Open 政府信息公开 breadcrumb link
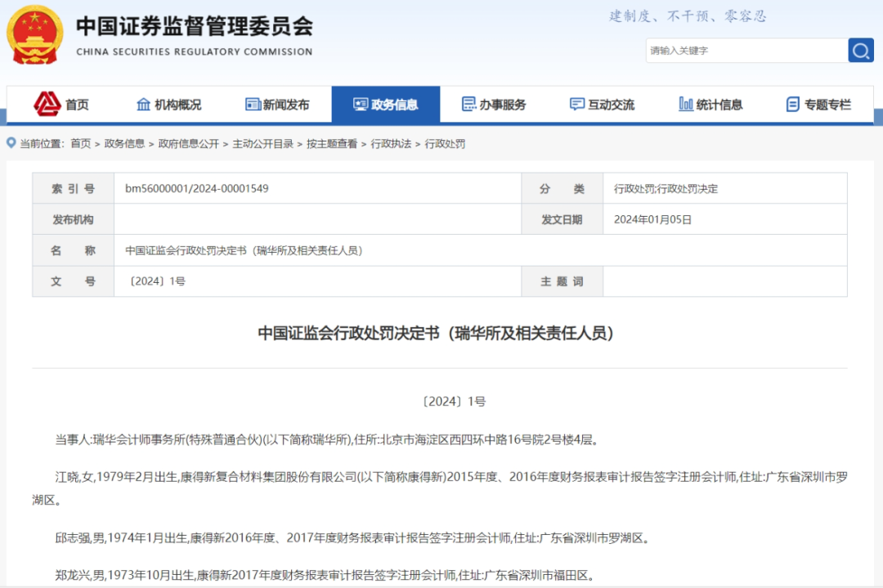The image size is (883, 588). click(189, 144)
